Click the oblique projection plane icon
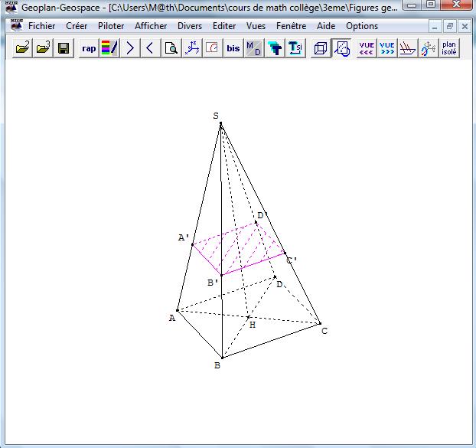Image resolution: width=476 pixels, height=448 pixels. (x=408, y=48)
